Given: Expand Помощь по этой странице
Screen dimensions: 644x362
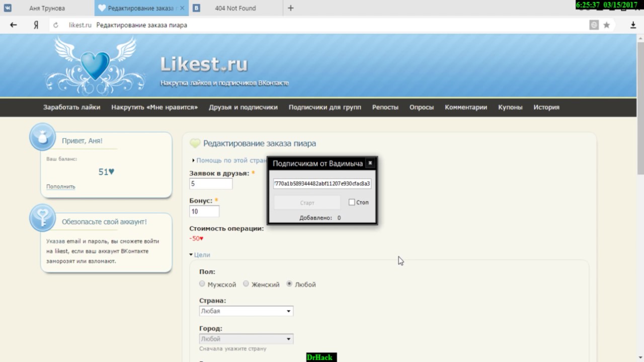Looking at the screenshot, I should point(230,160).
